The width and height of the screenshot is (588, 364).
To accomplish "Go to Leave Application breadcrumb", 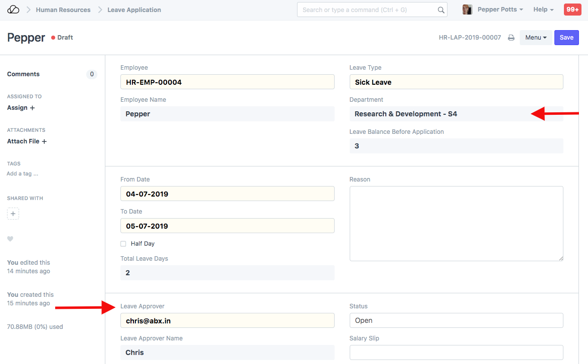I will tap(134, 10).
